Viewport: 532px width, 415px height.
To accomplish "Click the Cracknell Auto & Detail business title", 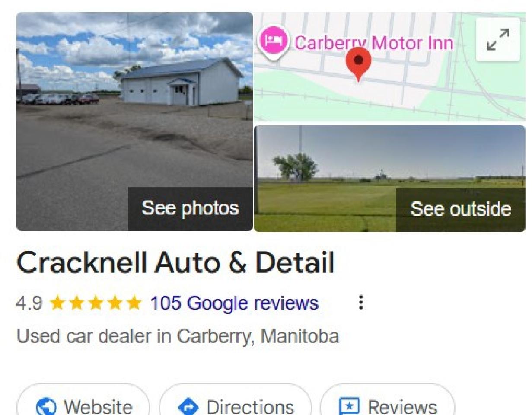I will (x=175, y=263).
